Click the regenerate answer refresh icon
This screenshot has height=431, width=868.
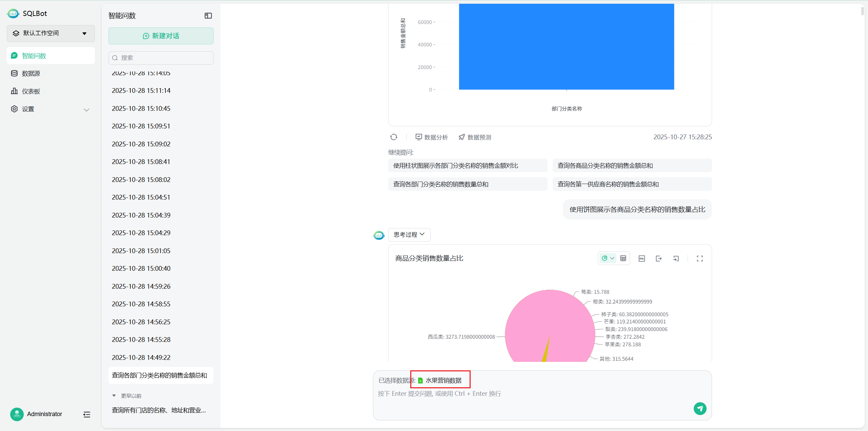tap(394, 137)
